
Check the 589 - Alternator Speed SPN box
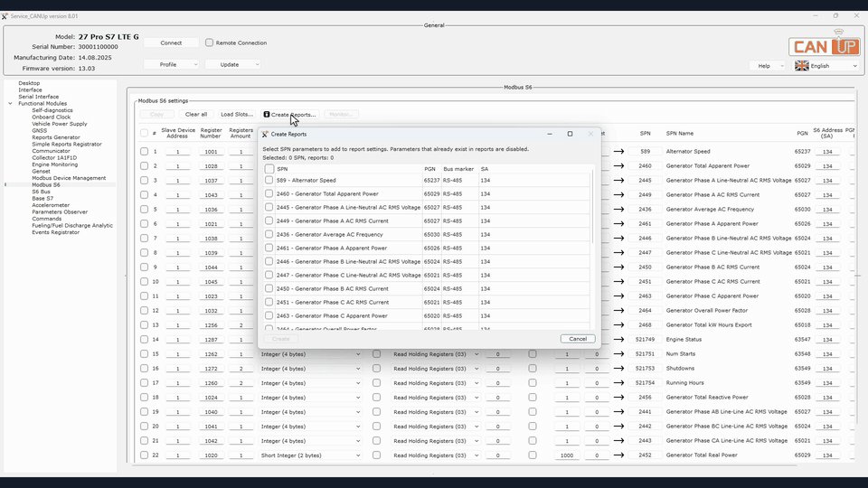[269, 180]
